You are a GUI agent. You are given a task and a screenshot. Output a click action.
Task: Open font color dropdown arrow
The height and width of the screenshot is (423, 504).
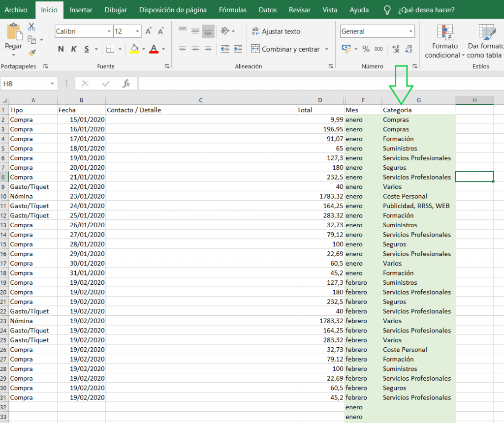click(x=163, y=49)
